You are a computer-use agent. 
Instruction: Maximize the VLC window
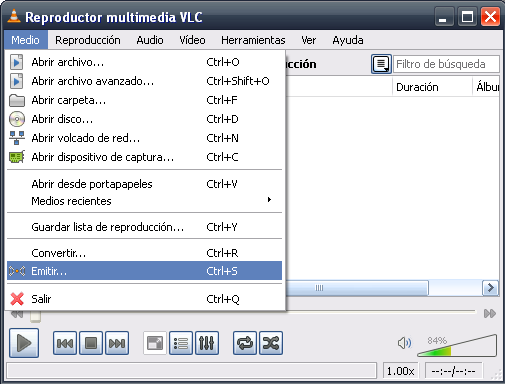pyautogui.click(x=467, y=17)
